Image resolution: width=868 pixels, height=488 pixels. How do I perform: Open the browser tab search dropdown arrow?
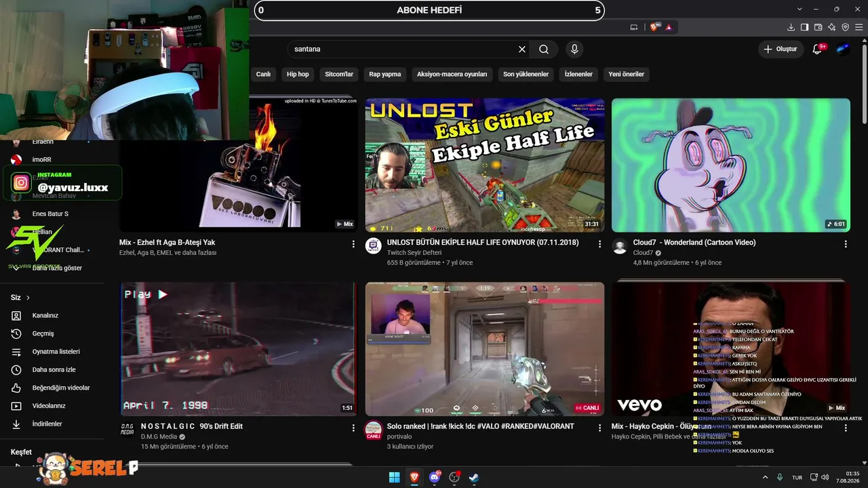(800, 9)
